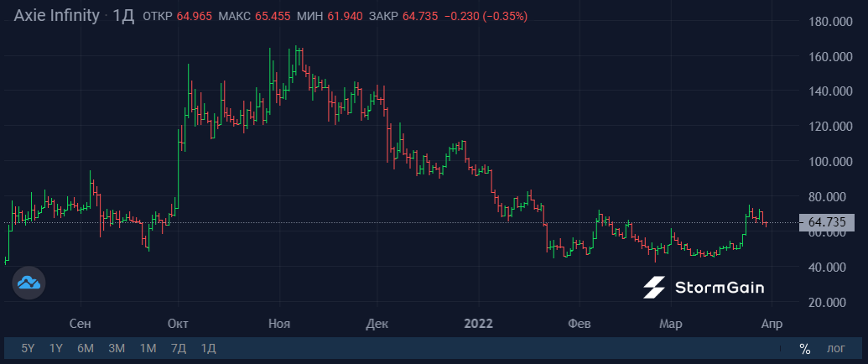Click the Сен date axis label

click(81, 324)
